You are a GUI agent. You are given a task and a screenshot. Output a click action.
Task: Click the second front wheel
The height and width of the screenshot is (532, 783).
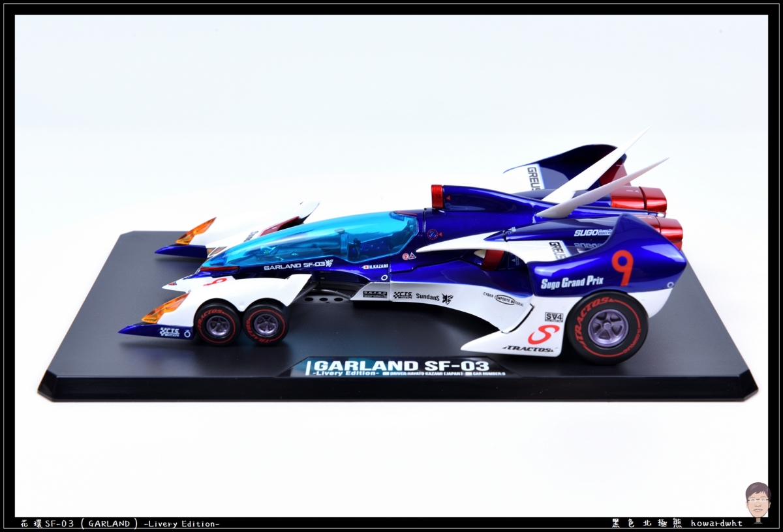coord(266,323)
